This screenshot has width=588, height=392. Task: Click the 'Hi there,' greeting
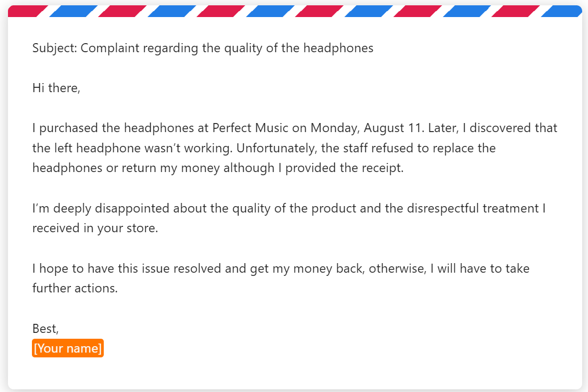56,88
